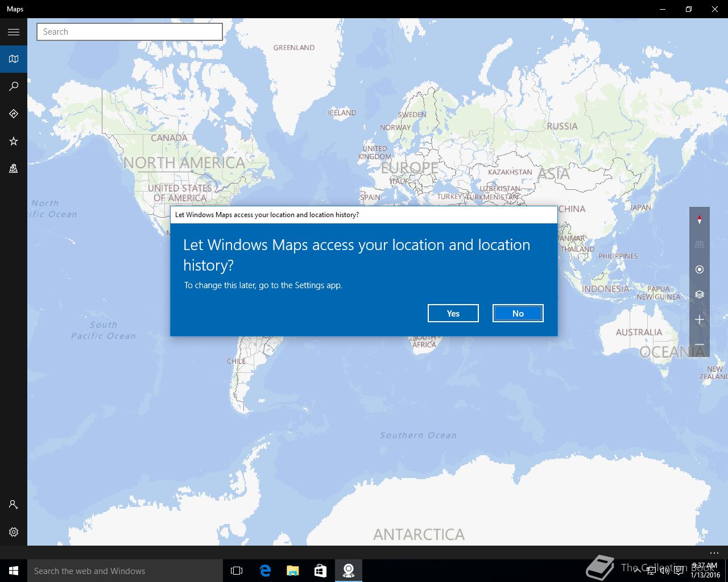This screenshot has height=582, width=728.
Task: Click the Southern Ocean label
Action: tap(419, 435)
